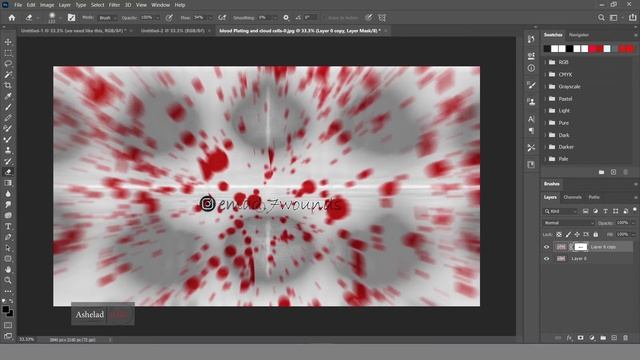Click the layer mask thumbnail
Screen dimensions: 640x360
(580, 247)
